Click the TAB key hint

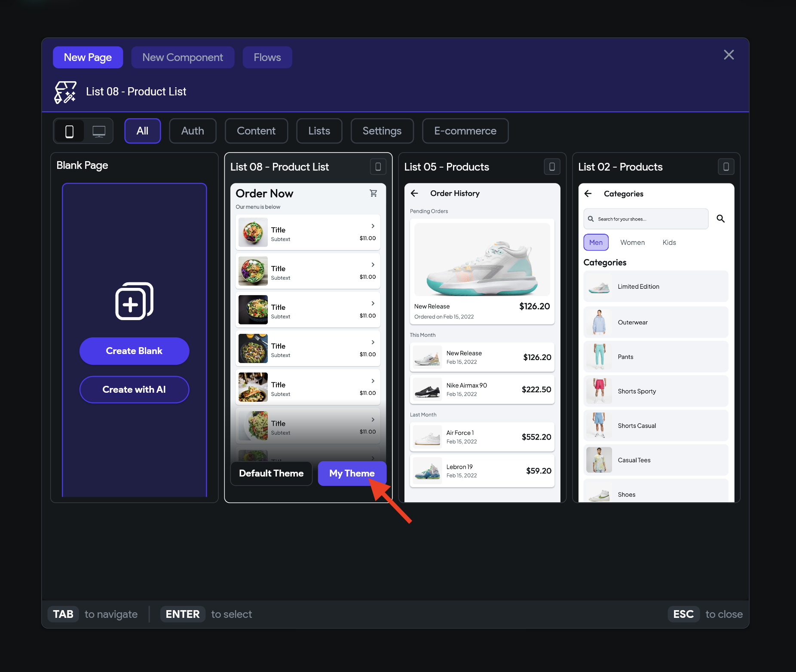(63, 614)
